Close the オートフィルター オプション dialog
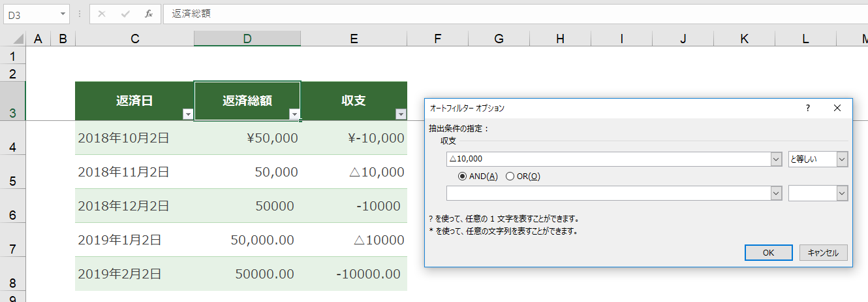The width and height of the screenshot is (868, 302). coord(837,108)
